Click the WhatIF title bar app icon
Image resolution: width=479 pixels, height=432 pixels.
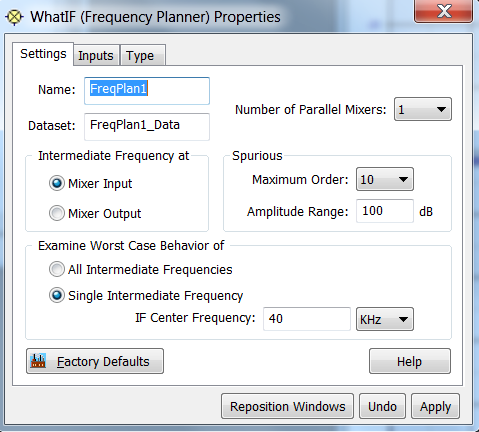coord(14,17)
